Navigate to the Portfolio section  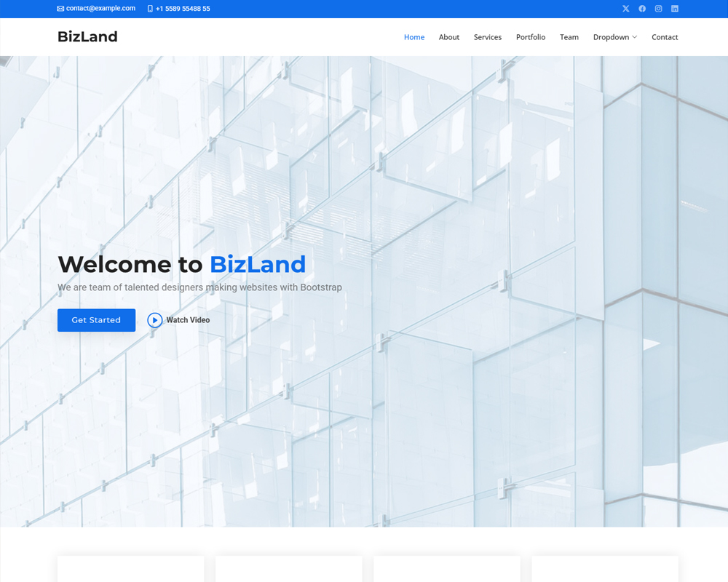[531, 37]
